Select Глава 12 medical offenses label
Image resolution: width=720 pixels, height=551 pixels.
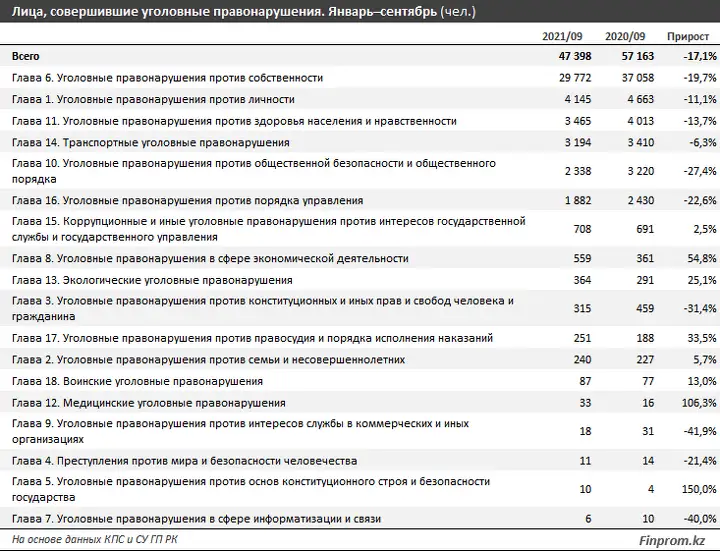pyautogui.click(x=149, y=403)
